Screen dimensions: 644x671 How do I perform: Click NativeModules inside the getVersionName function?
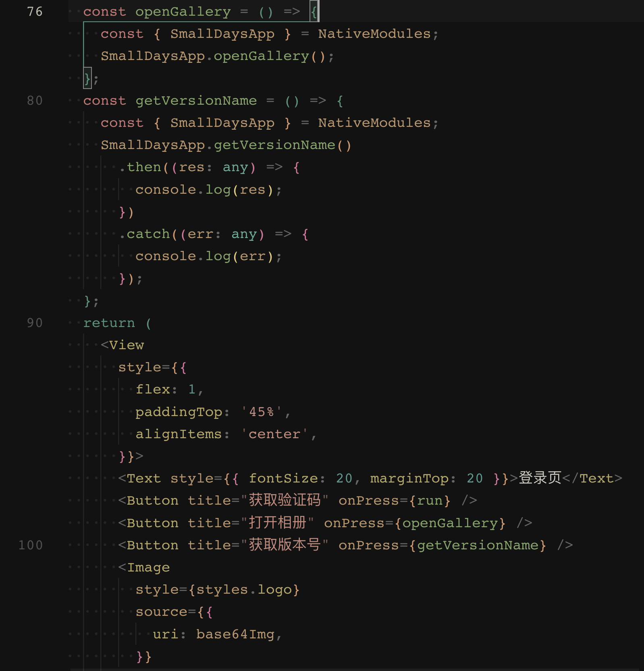374,123
